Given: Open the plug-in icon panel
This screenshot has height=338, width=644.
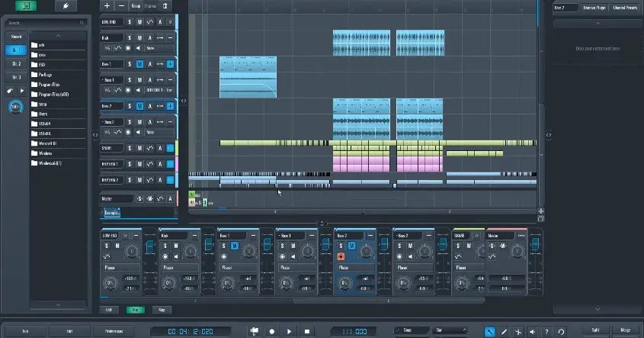Looking at the screenshot, I should 66,5.
